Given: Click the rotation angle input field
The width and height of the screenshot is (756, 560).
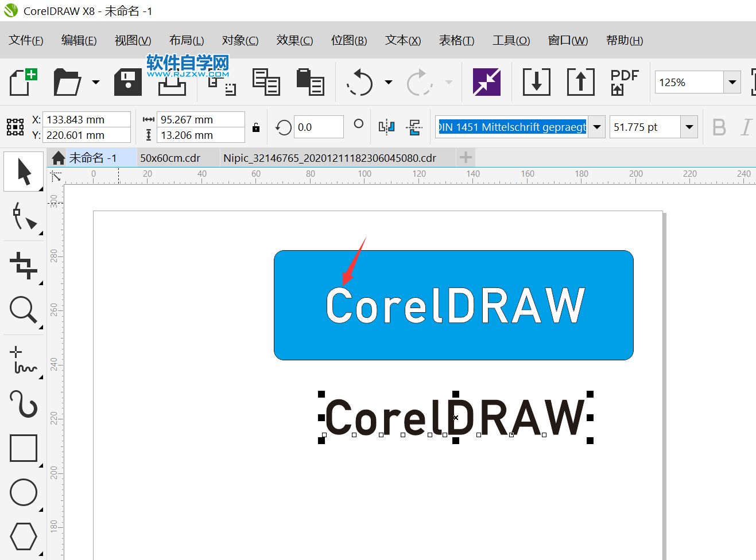Looking at the screenshot, I should tap(318, 127).
